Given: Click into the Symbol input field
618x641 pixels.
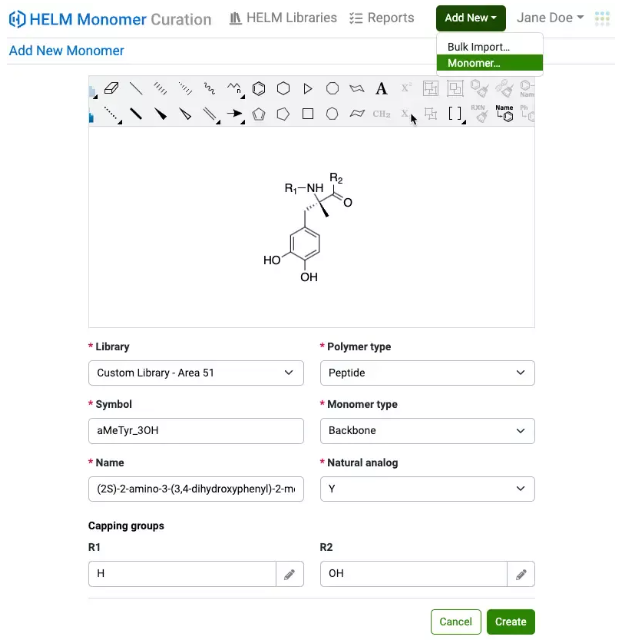Looking at the screenshot, I should click(x=196, y=431).
